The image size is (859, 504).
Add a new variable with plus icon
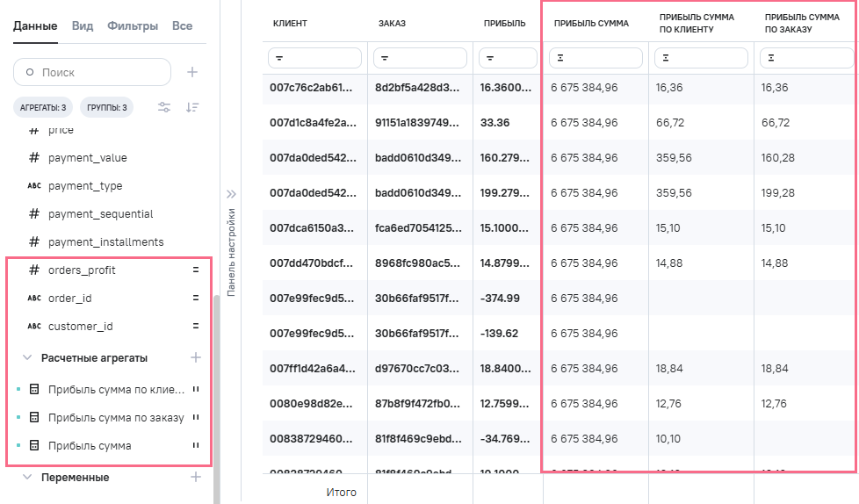(196, 477)
